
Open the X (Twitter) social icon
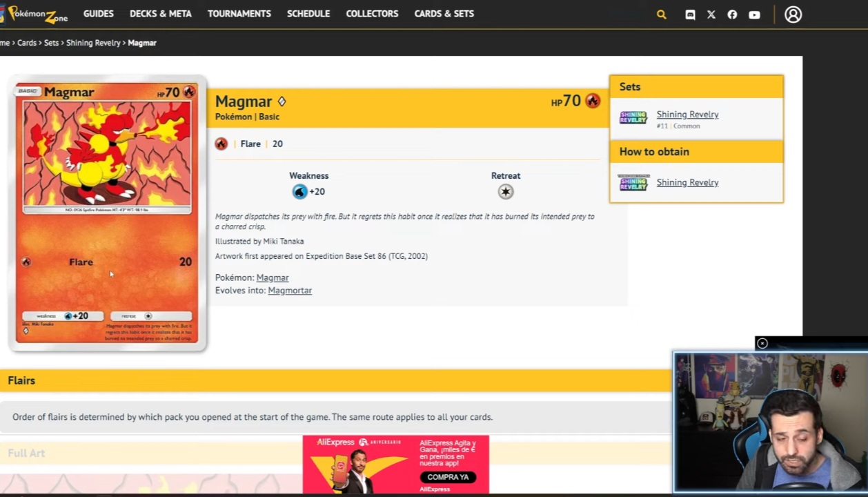[711, 14]
